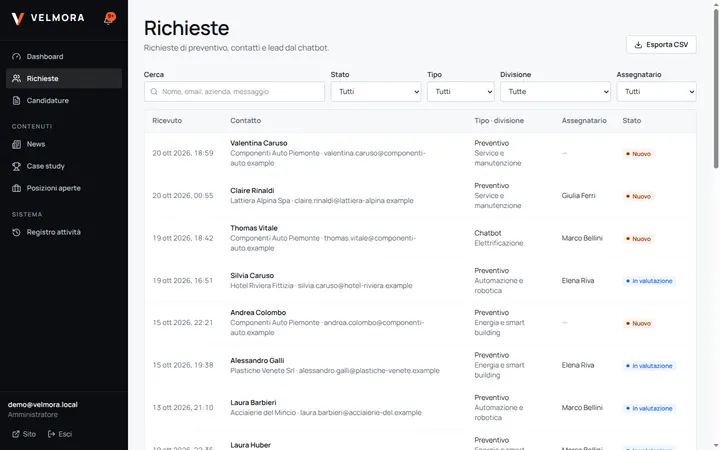Open Thomas Vitale request

tap(420, 238)
